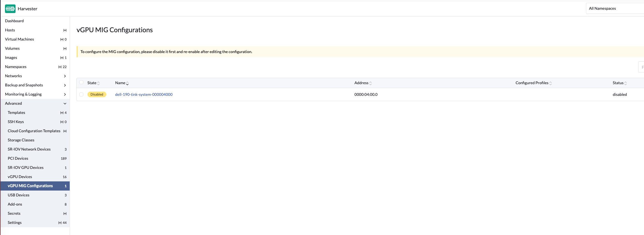This screenshot has height=235, width=644.
Task: Open the All Namespaces dropdown
Action: click(x=613, y=9)
